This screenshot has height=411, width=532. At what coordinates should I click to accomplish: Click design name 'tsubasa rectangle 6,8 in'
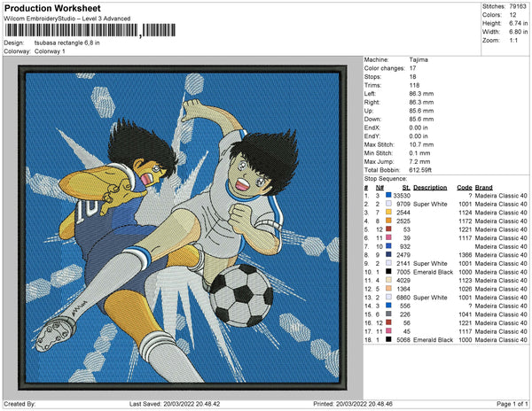pyautogui.click(x=66, y=43)
